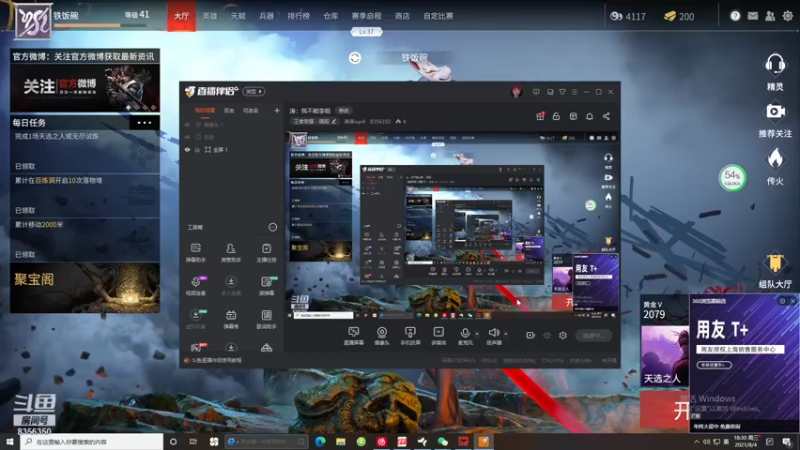Open the 天赋 tab in game menu
800x450 pixels.
[x=238, y=16]
